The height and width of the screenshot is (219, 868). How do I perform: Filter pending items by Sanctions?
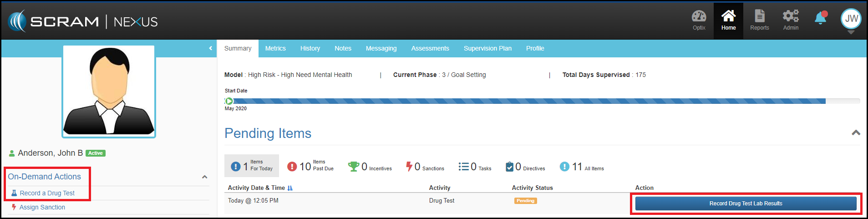click(425, 167)
